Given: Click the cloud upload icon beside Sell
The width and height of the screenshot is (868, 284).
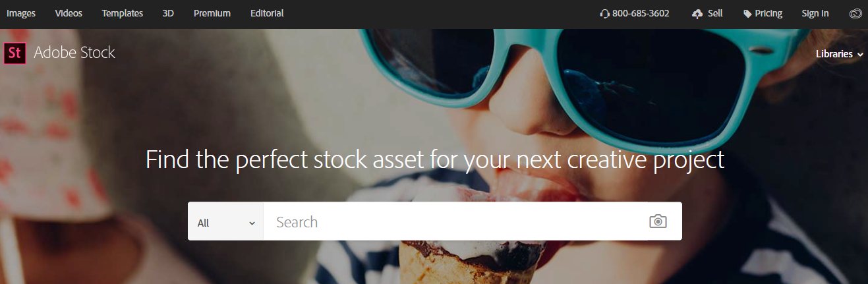Looking at the screenshot, I should tap(697, 14).
